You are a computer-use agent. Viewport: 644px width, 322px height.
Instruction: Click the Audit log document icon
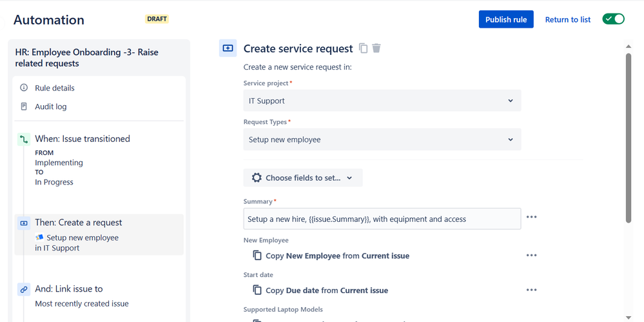pos(24,106)
